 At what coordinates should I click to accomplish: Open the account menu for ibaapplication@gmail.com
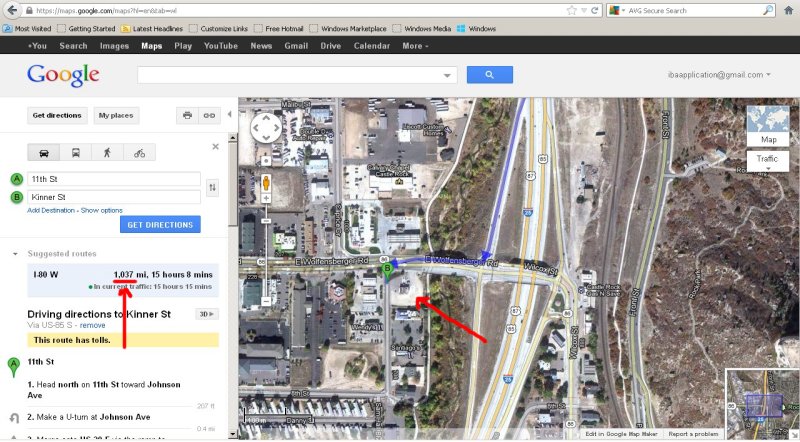click(x=719, y=75)
